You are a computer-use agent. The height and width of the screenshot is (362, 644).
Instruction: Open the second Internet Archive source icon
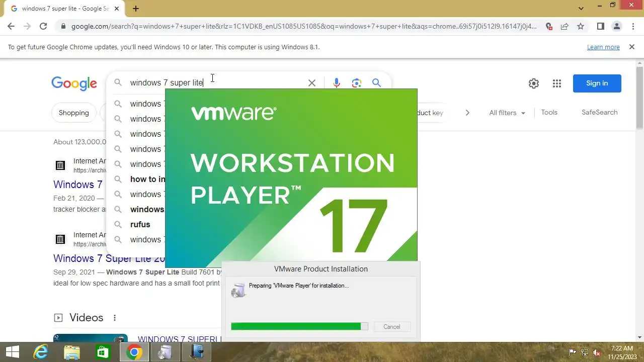click(x=60, y=239)
